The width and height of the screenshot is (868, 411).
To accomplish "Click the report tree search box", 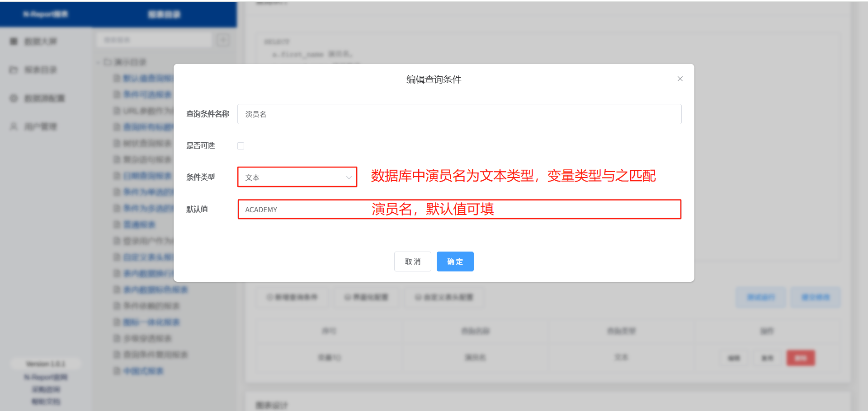I will [x=154, y=40].
